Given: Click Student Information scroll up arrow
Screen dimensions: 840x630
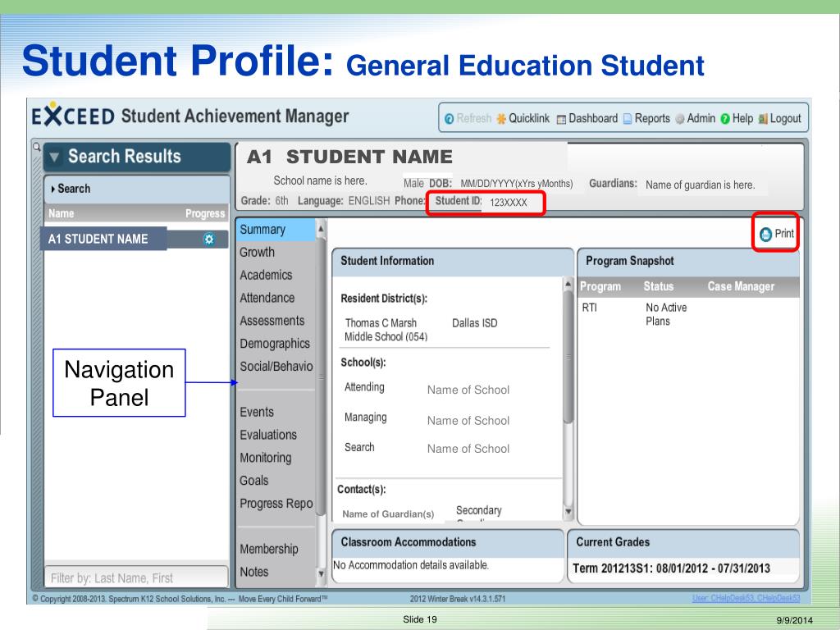Looking at the screenshot, I should click(568, 285).
